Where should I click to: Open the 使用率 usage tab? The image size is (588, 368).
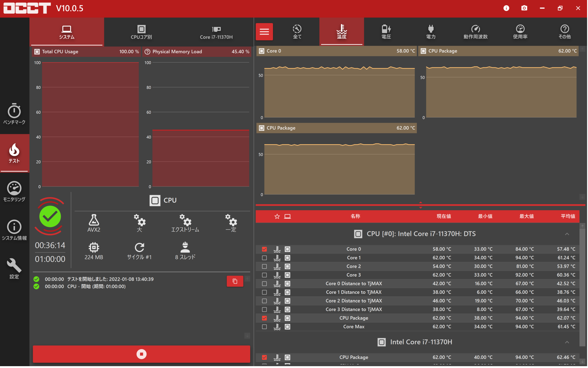(521, 32)
